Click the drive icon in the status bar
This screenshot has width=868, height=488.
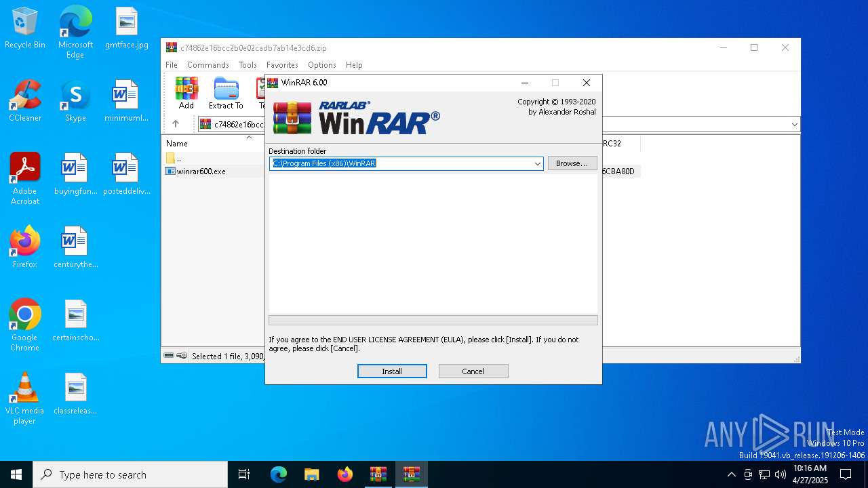(x=170, y=355)
